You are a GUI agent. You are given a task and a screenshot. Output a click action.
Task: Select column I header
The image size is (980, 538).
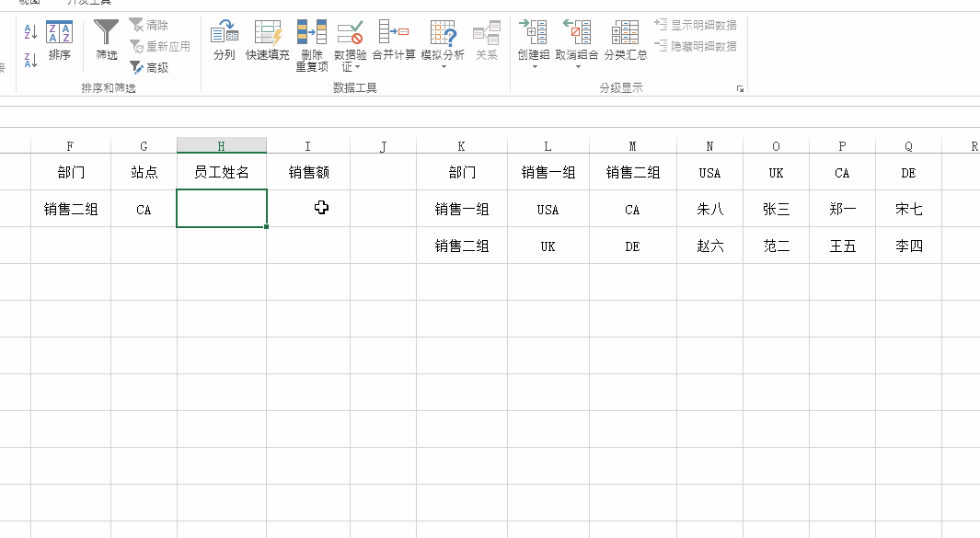click(308, 145)
